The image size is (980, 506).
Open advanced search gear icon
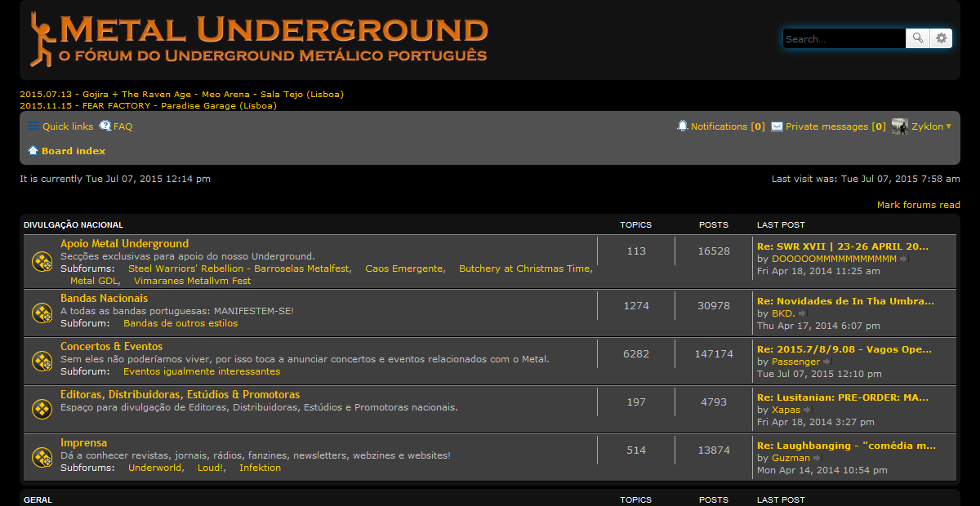pos(941,38)
